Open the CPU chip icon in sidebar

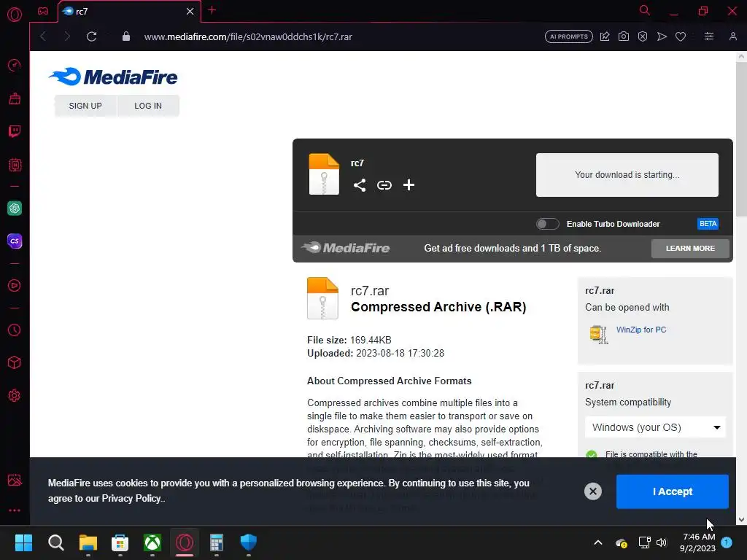coord(15,166)
